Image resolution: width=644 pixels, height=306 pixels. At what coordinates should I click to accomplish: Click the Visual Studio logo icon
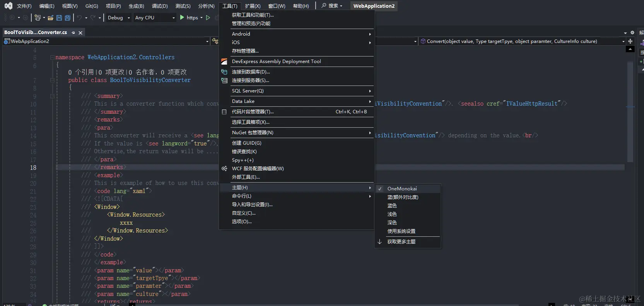[x=8, y=6]
